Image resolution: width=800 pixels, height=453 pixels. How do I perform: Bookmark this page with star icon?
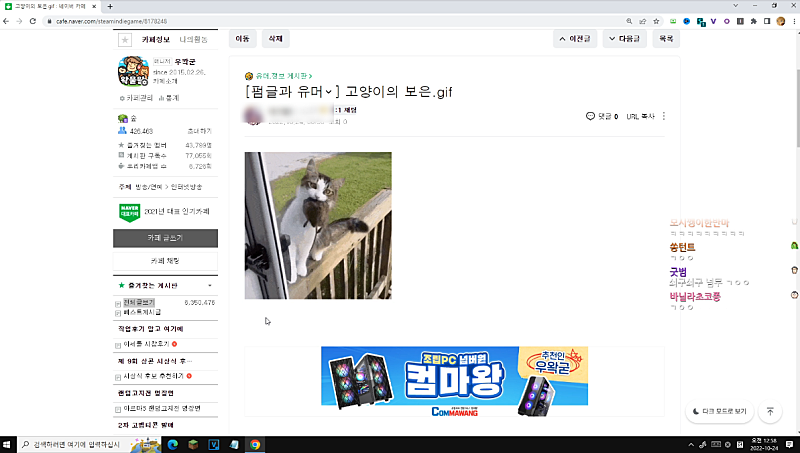click(x=656, y=21)
